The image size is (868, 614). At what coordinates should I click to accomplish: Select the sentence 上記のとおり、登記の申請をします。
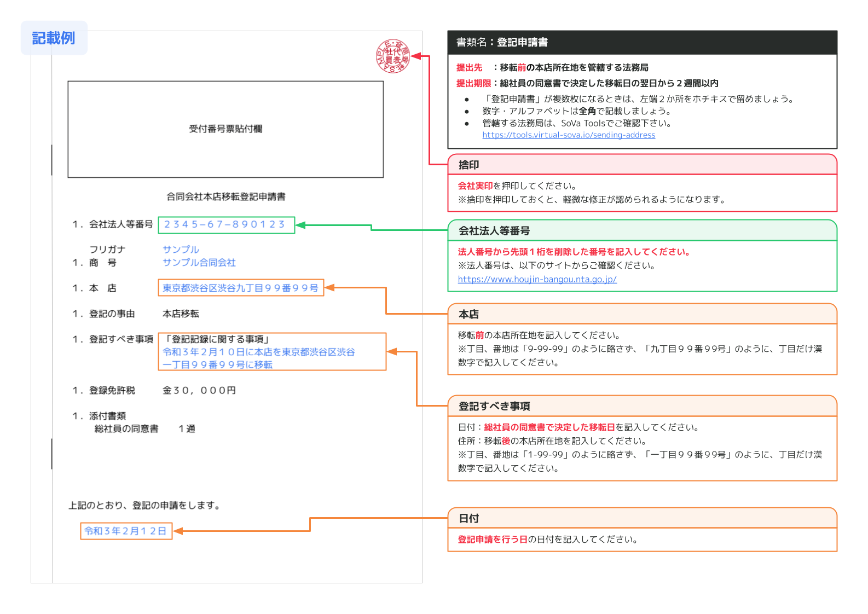tap(144, 506)
